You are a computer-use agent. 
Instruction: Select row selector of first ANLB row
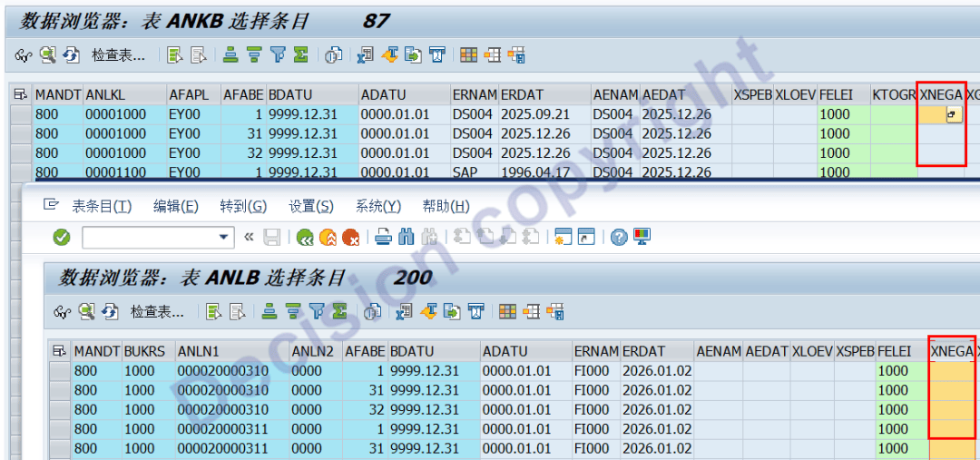pyautogui.click(x=61, y=370)
